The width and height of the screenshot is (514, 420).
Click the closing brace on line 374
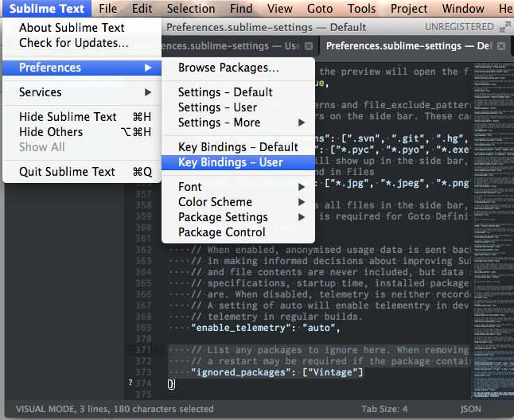coord(171,384)
